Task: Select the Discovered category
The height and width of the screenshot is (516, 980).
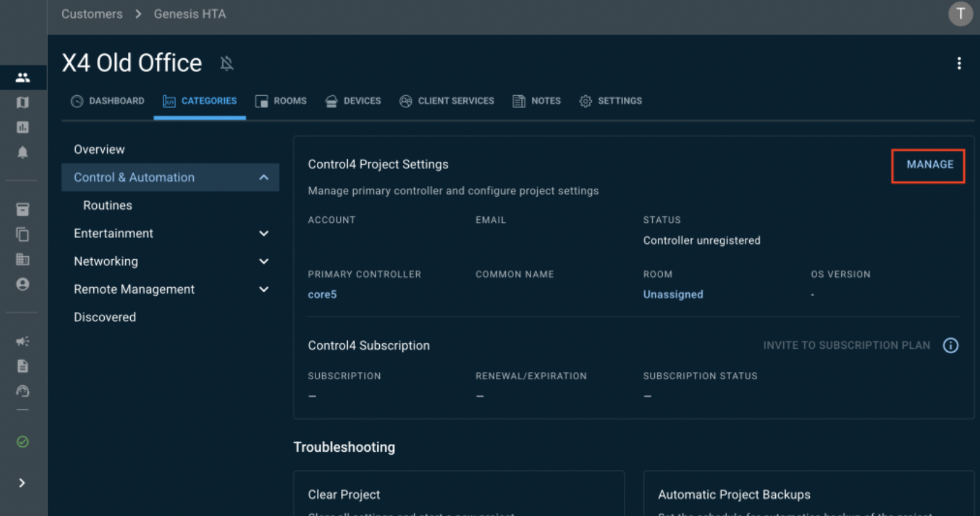Action: (105, 317)
